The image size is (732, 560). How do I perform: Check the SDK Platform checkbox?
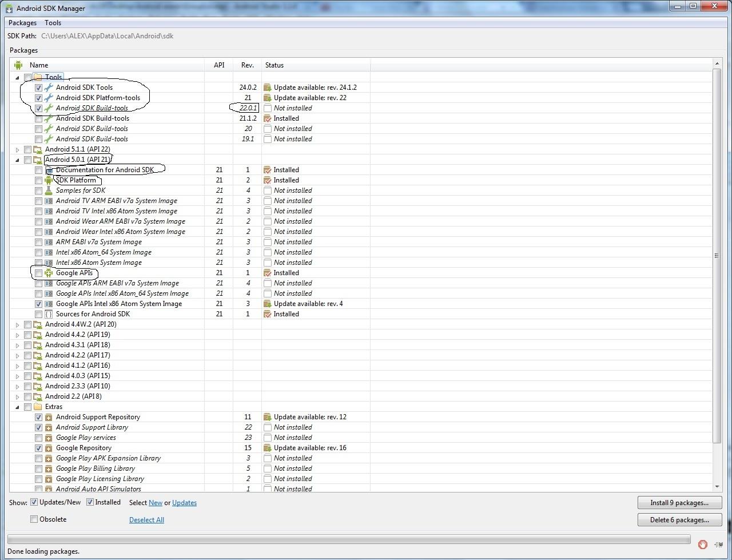coord(38,180)
